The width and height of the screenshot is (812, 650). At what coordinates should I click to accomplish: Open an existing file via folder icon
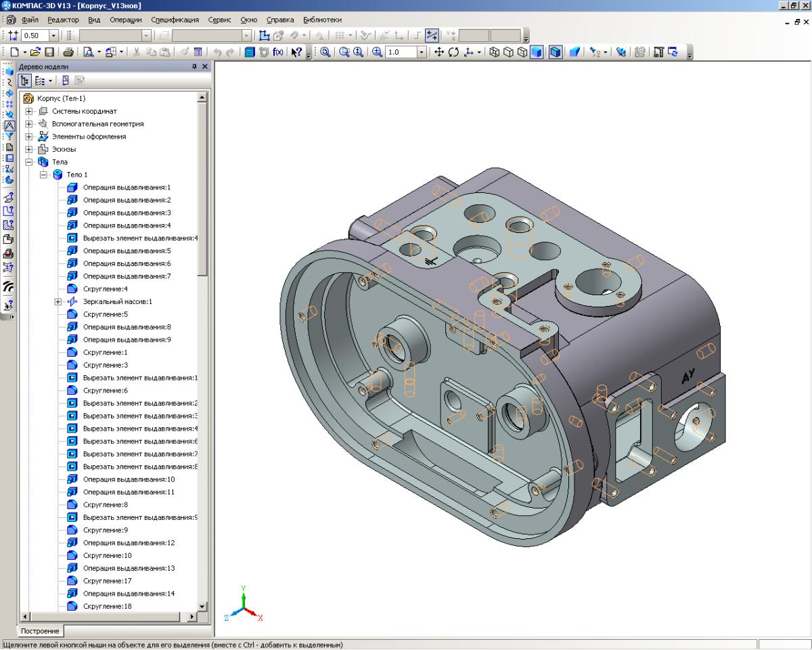(x=36, y=51)
